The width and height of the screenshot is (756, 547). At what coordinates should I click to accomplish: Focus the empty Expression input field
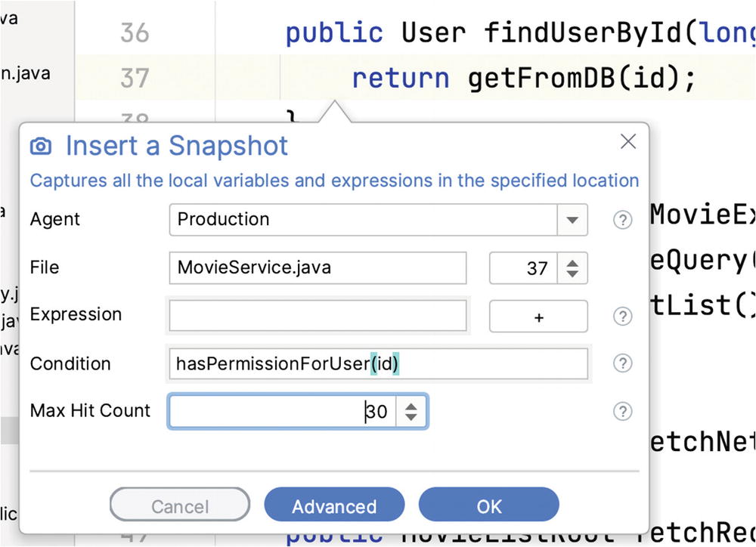tap(318, 316)
